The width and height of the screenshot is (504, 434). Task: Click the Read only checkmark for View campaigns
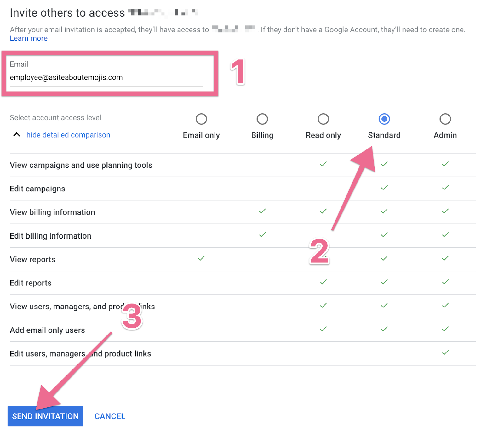pyautogui.click(x=323, y=164)
